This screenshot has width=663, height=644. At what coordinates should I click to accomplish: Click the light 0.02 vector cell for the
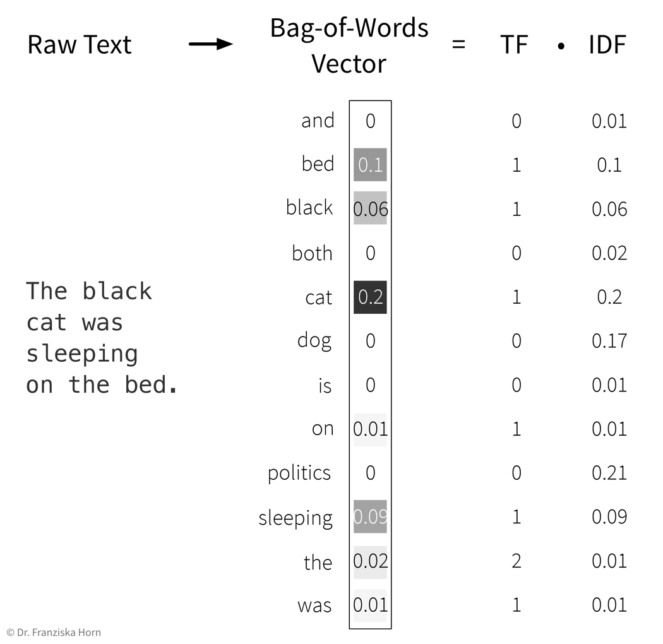(x=370, y=561)
